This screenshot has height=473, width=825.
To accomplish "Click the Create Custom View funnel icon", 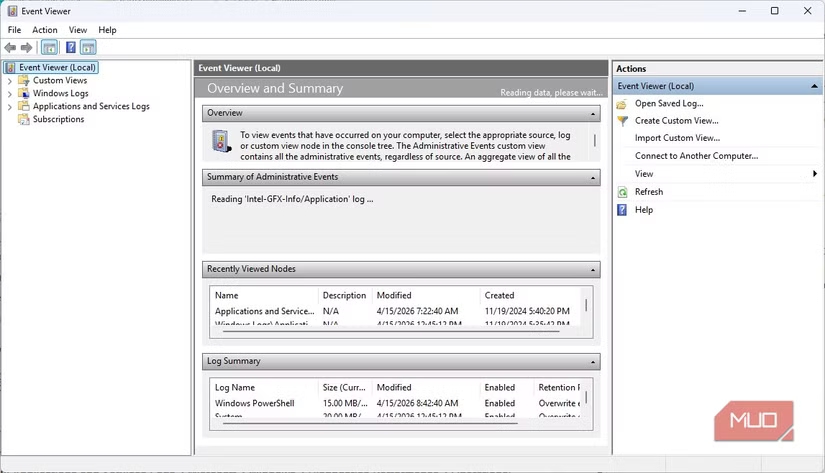I will point(622,121).
